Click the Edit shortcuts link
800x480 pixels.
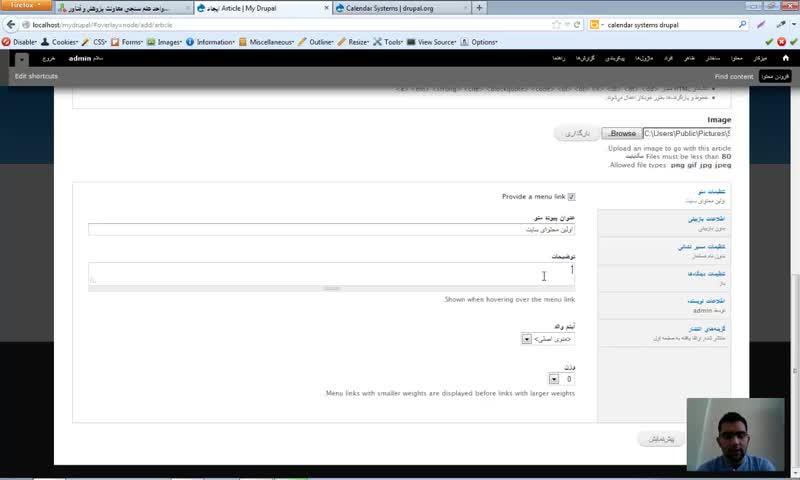36,76
